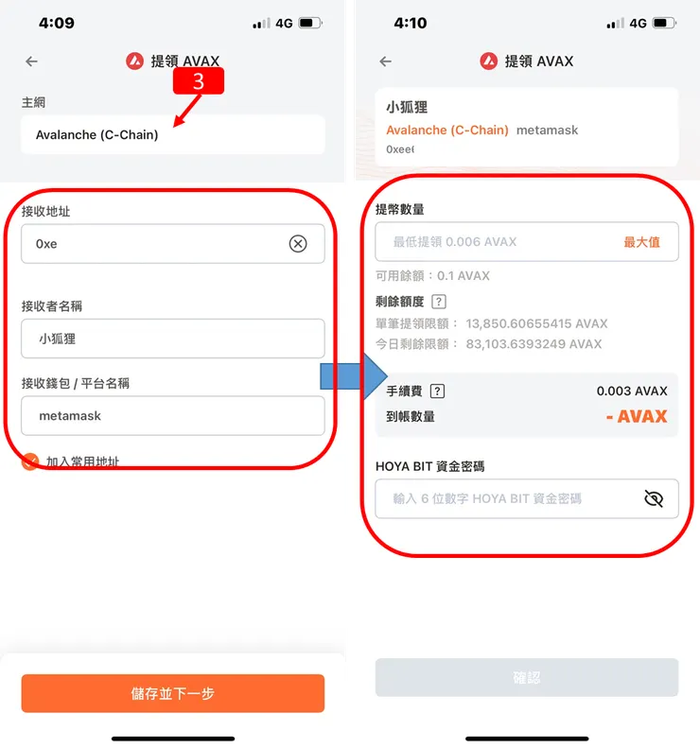The image size is (700, 748).
Task: Open the Avalanche (C-Chain) network selector
Action: (173, 134)
